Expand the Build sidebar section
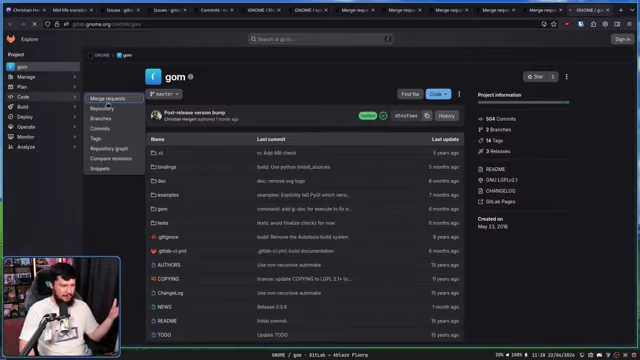This screenshot has height=360, width=640. coord(42,107)
